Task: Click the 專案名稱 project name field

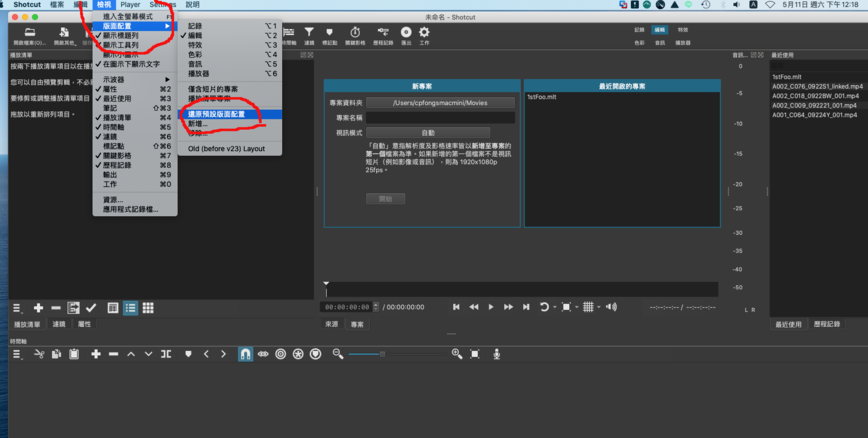Action: (x=440, y=117)
